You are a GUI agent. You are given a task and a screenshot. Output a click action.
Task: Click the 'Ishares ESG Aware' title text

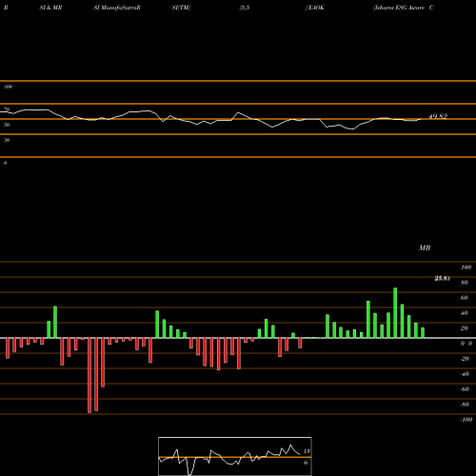399,8
